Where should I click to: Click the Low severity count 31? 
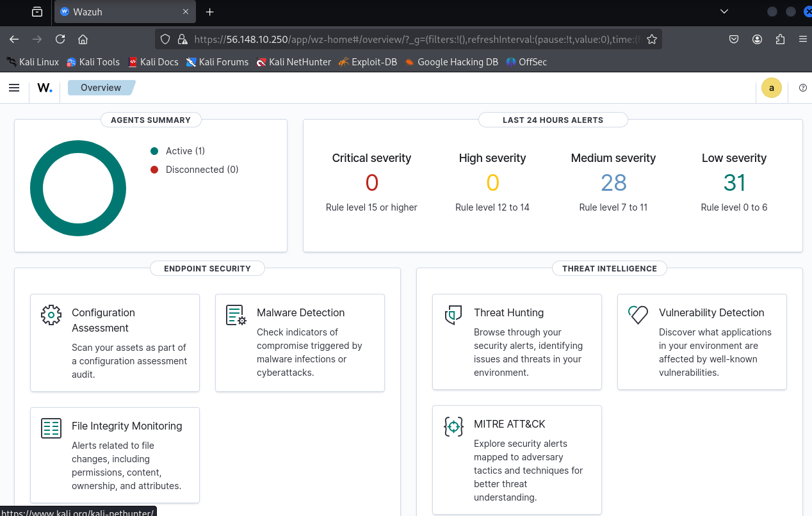click(735, 183)
